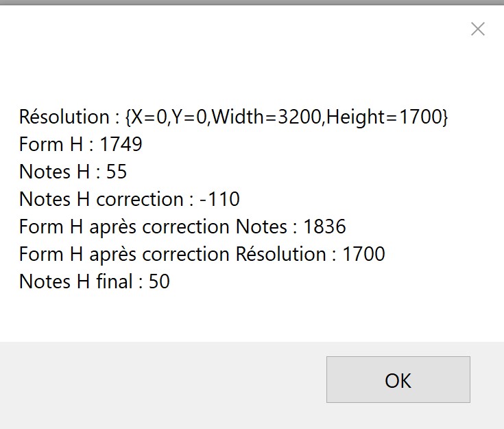Click the value -110
The width and height of the screenshot is (504, 429).
tap(219, 200)
